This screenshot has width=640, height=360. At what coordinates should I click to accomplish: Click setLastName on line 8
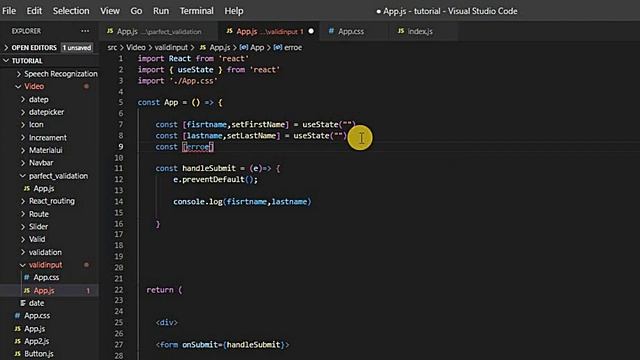click(x=251, y=136)
